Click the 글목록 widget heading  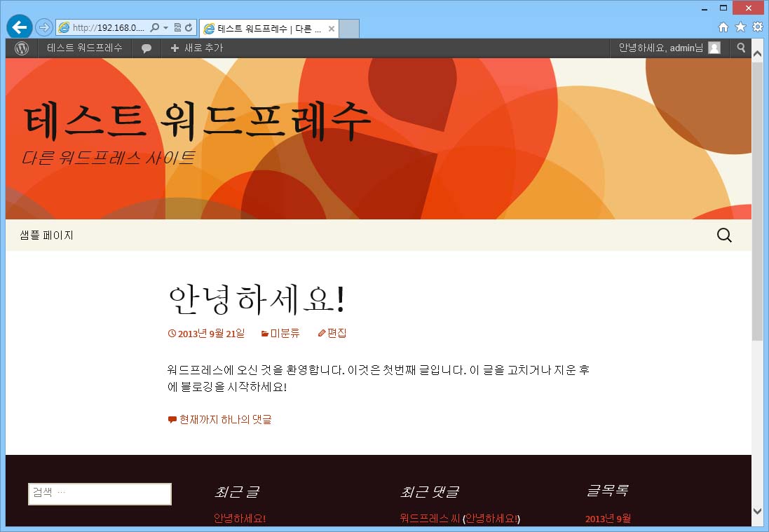[x=607, y=491]
